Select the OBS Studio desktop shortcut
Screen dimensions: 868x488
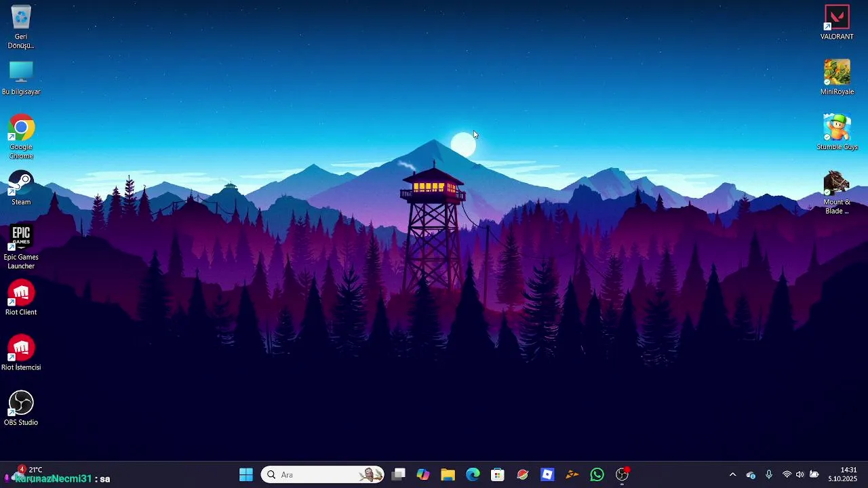click(x=21, y=409)
